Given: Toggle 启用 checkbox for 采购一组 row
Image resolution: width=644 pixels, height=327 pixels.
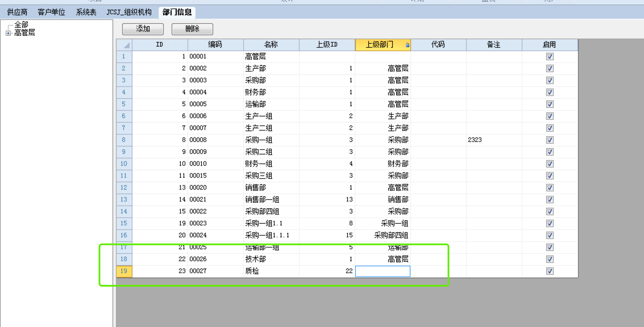Looking at the screenshot, I should [550, 140].
